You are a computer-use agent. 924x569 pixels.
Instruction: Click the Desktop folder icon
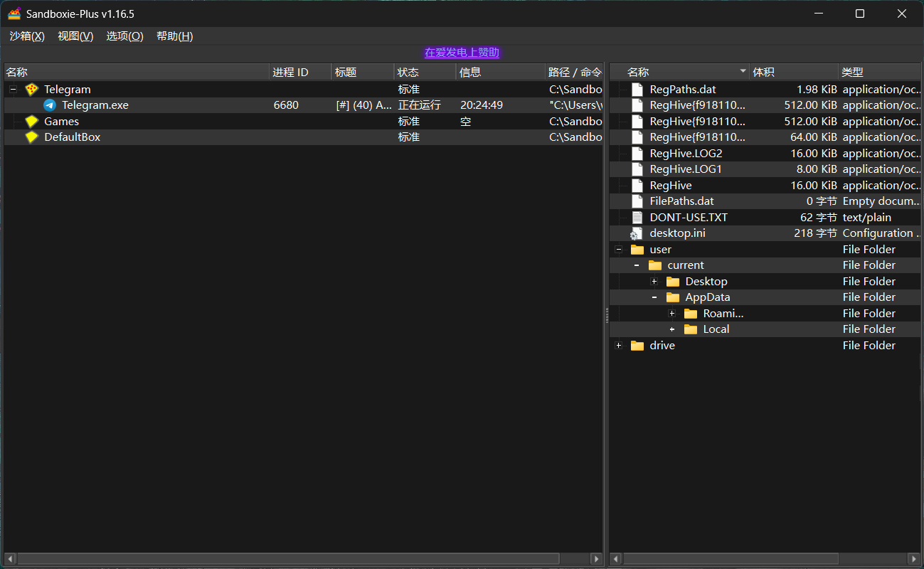coord(673,282)
